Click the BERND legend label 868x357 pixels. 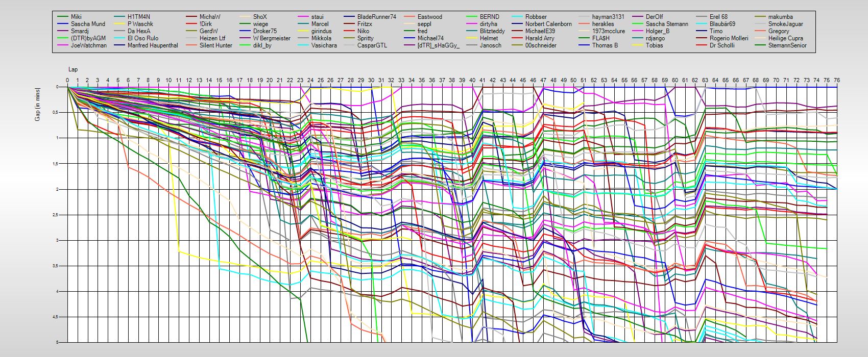[490, 17]
